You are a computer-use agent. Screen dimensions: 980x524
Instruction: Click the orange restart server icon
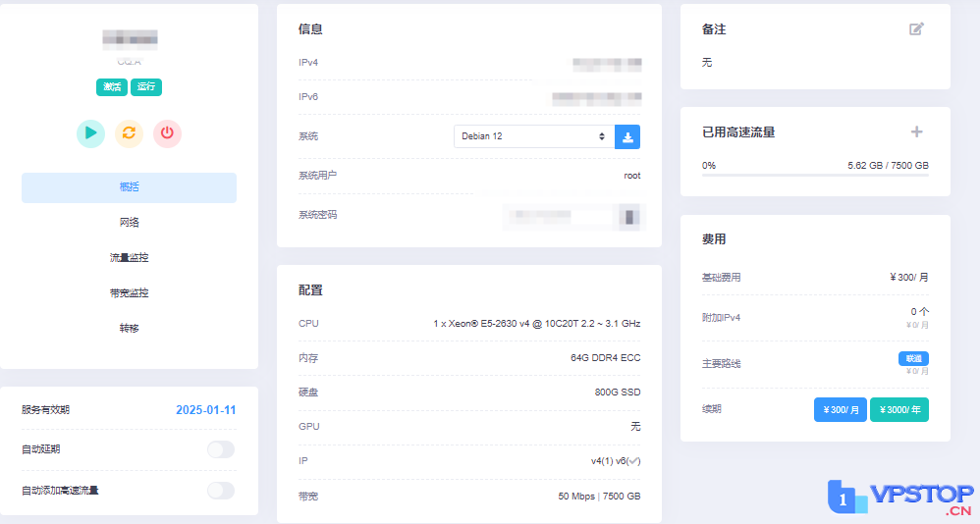tap(129, 133)
